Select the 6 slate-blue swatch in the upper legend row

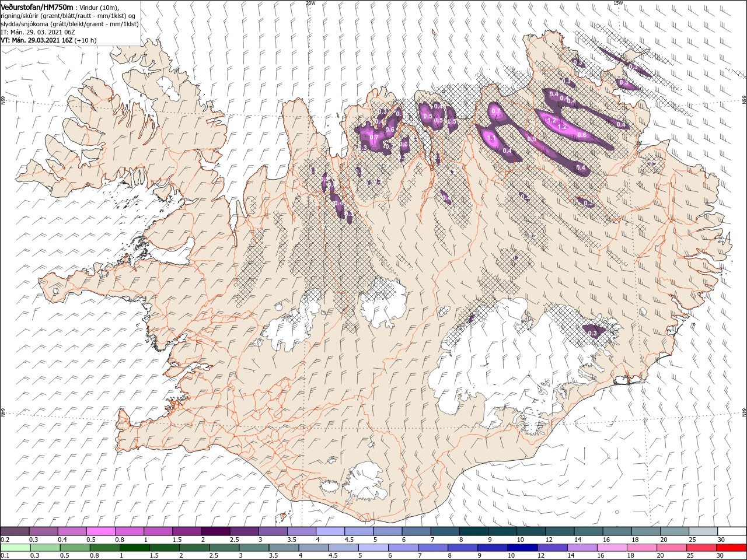[416, 531]
